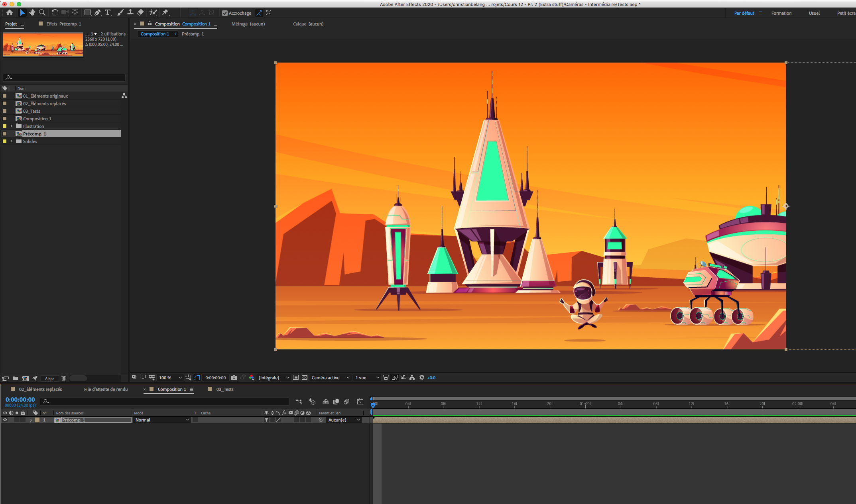The height and width of the screenshot is (504, 856).
Task: Toggle collapse transformations switch for Précomp. 1
Action: pos(272,420)
